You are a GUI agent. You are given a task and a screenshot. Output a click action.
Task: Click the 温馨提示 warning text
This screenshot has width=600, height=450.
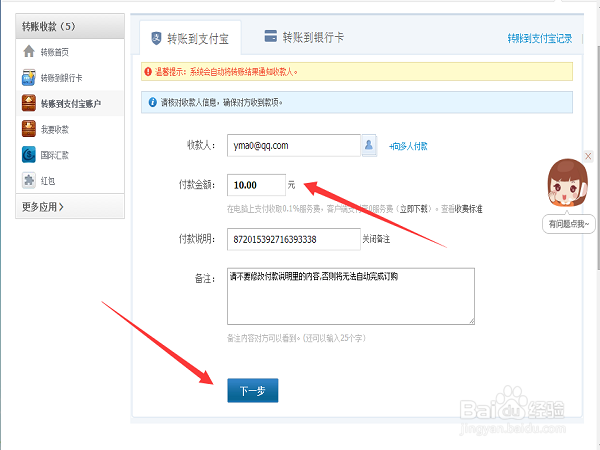click(226, 72)
